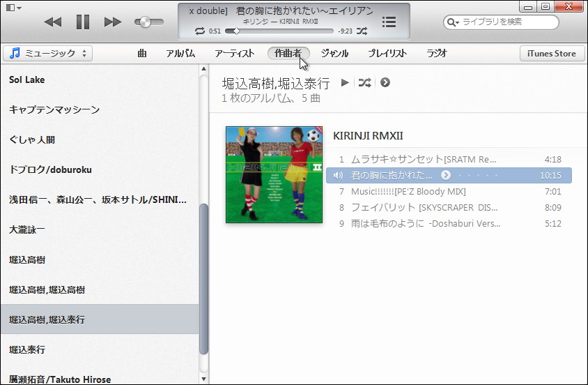This screenshot has height=385, width=588.
Task: Click the previous track rewind button
Action: click(x=53, y=22)
